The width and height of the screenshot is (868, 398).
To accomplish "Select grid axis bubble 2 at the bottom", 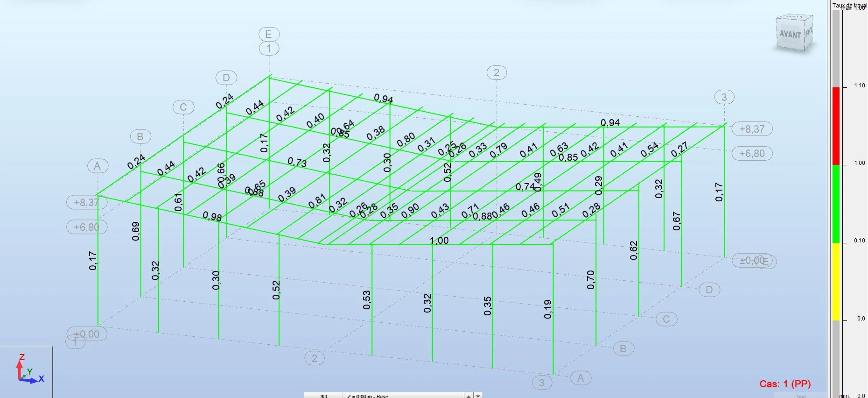I will [x=314, y=358].
